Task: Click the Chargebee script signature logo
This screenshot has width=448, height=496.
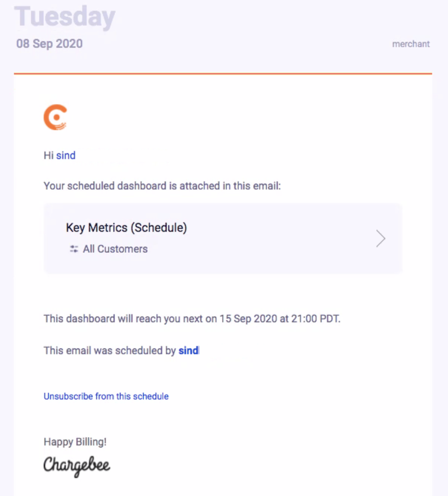Action: click(x=77, y=465)
